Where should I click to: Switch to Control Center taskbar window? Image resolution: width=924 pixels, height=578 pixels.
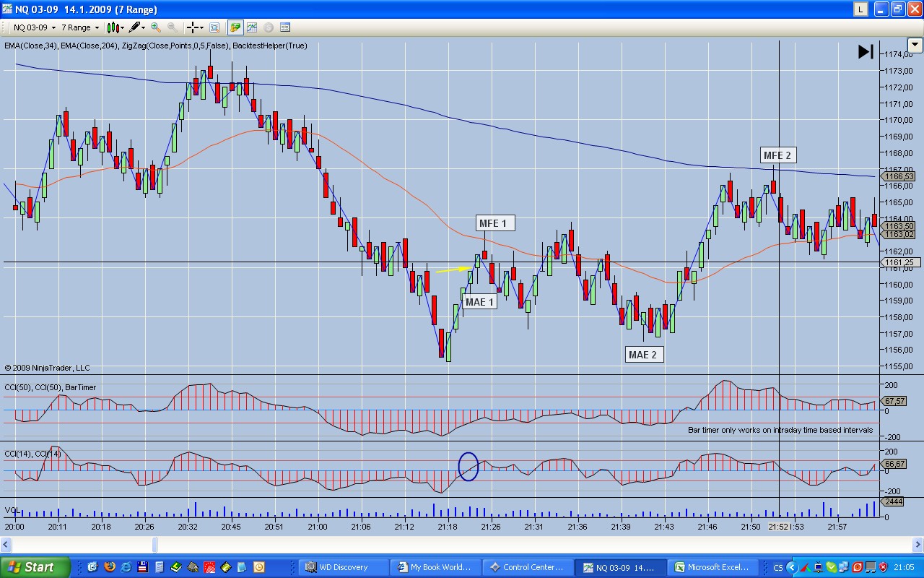tap(528, 567)
